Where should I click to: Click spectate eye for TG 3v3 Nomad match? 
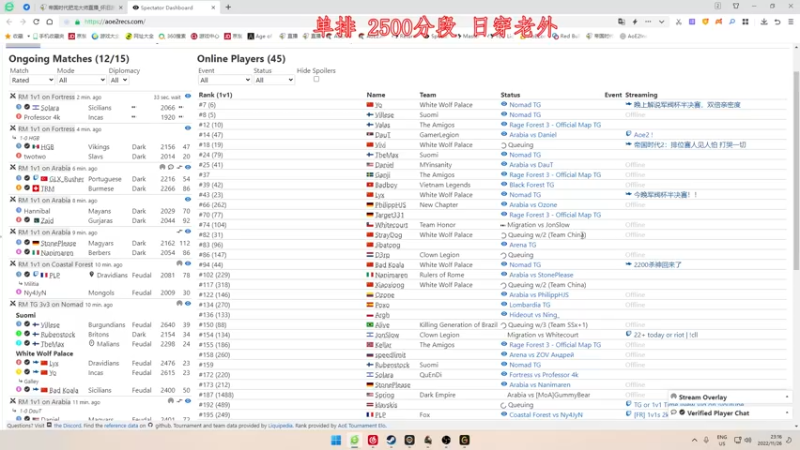(188, 303)
